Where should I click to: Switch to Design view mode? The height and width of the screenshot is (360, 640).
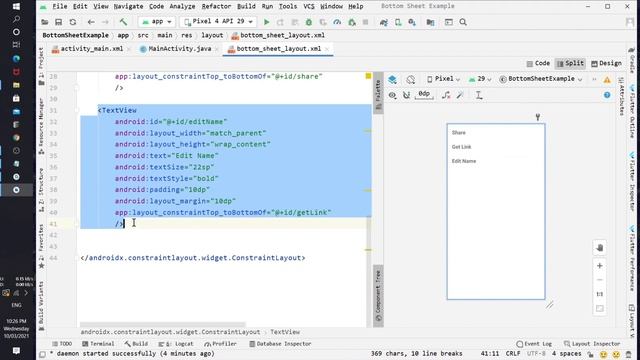tap(606, 63)
